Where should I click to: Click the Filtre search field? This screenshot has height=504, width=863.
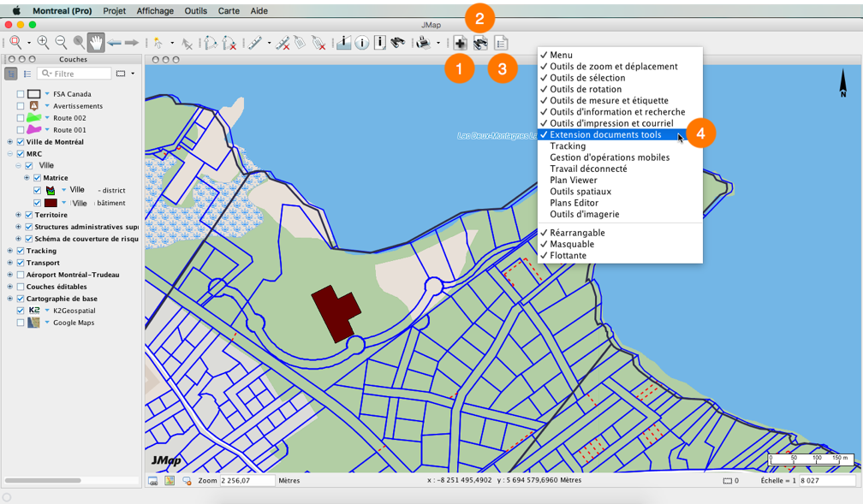[x=75, y=74]
